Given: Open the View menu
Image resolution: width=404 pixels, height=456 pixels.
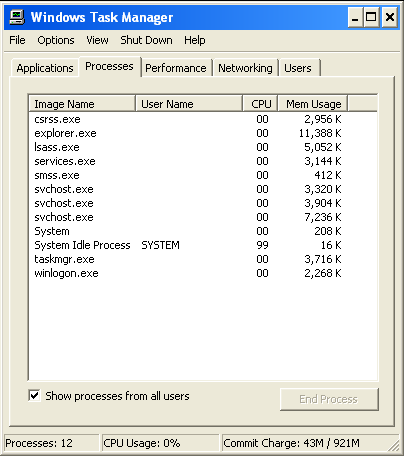Looking at the screenshot, I should [97, 40].
